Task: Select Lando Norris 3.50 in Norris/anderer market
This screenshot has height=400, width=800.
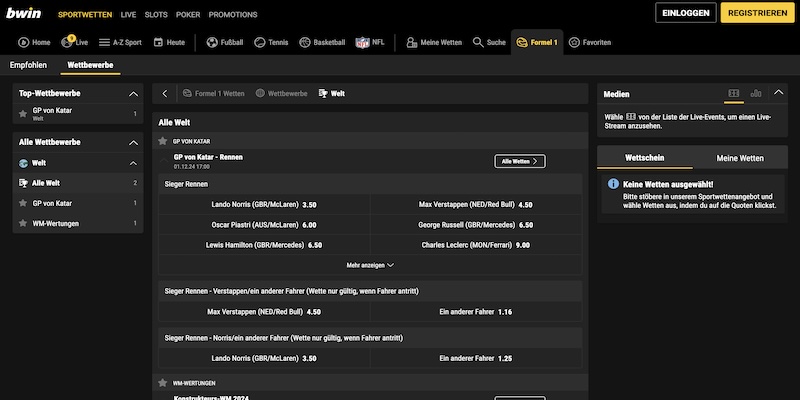Action: 264,359
